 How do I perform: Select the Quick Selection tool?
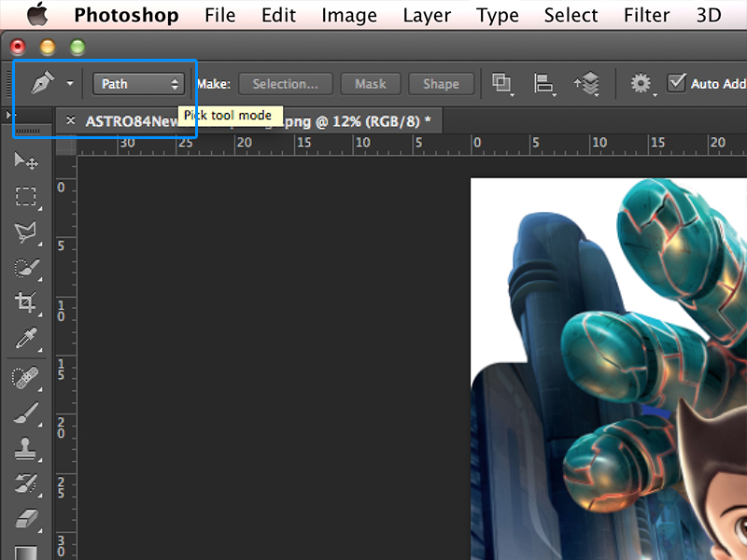point(26,268)
